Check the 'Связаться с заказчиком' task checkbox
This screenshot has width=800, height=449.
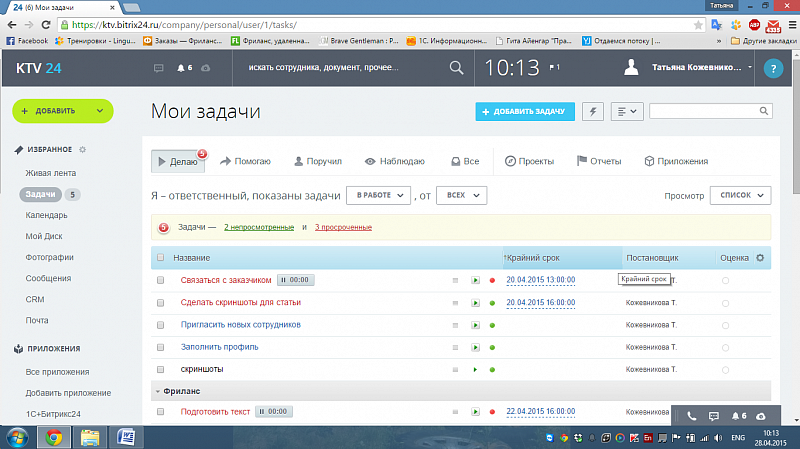coord(160,280)
